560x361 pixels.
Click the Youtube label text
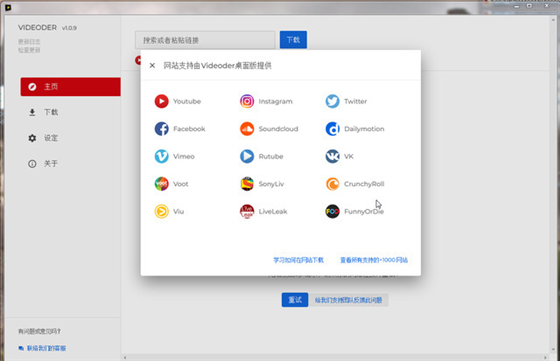(x=187, y=101)
